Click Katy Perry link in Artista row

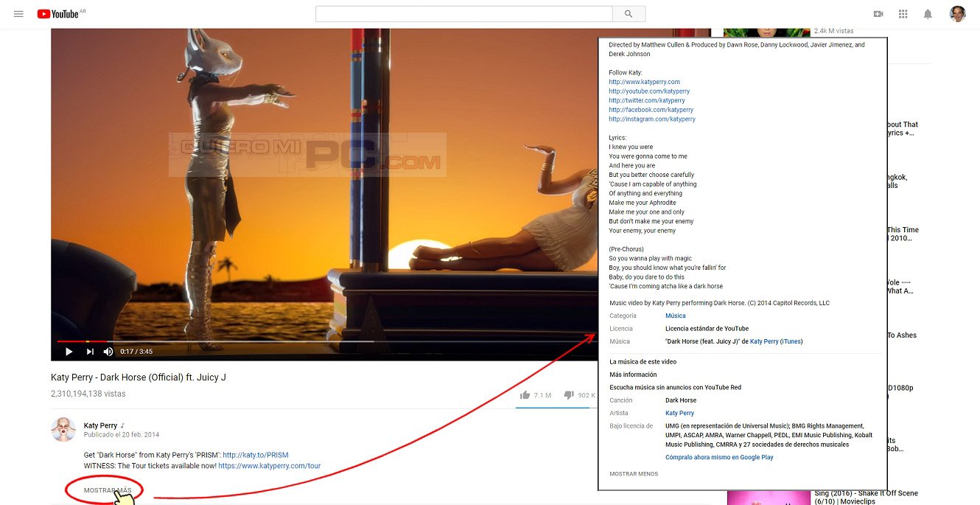point(679,413)
